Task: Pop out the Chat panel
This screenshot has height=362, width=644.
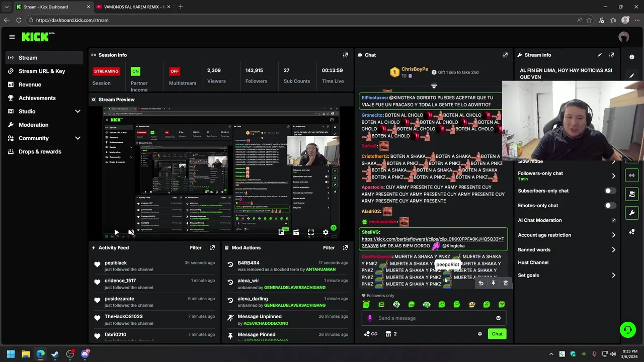Action: [505, 55]
